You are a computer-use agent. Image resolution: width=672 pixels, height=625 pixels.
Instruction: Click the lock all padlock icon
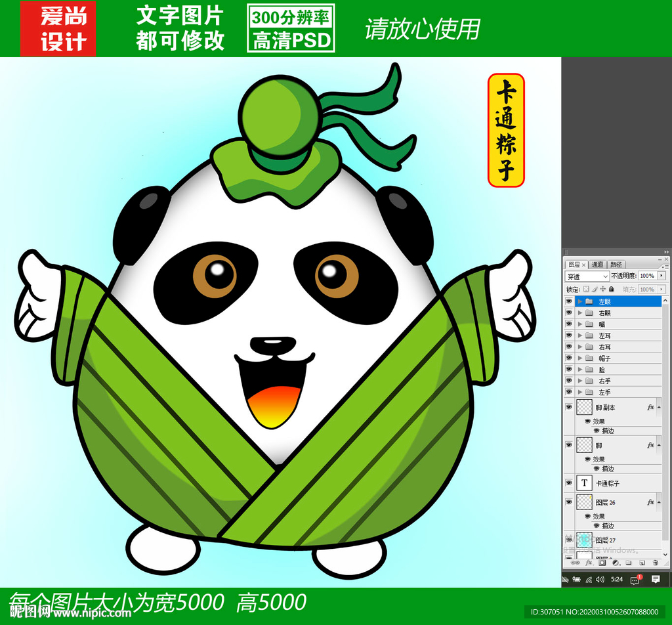click(x=611, y=289)
